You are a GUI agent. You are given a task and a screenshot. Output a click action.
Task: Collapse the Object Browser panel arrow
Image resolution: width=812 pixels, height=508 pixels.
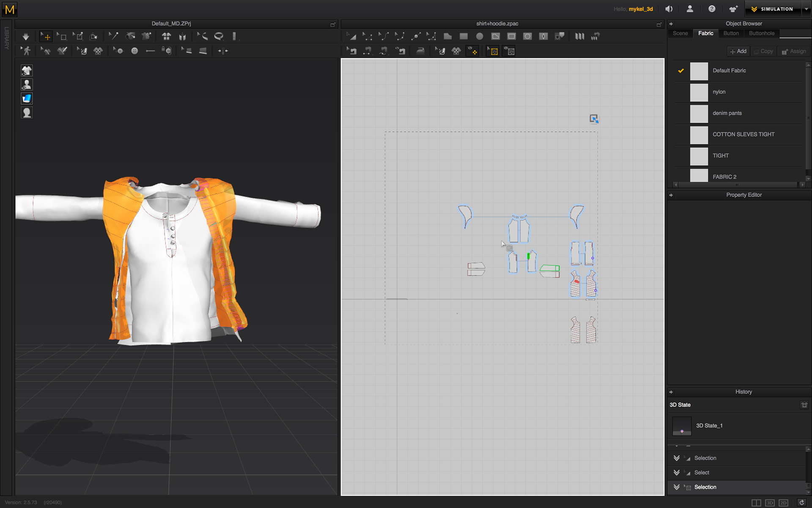coord(671,24)
